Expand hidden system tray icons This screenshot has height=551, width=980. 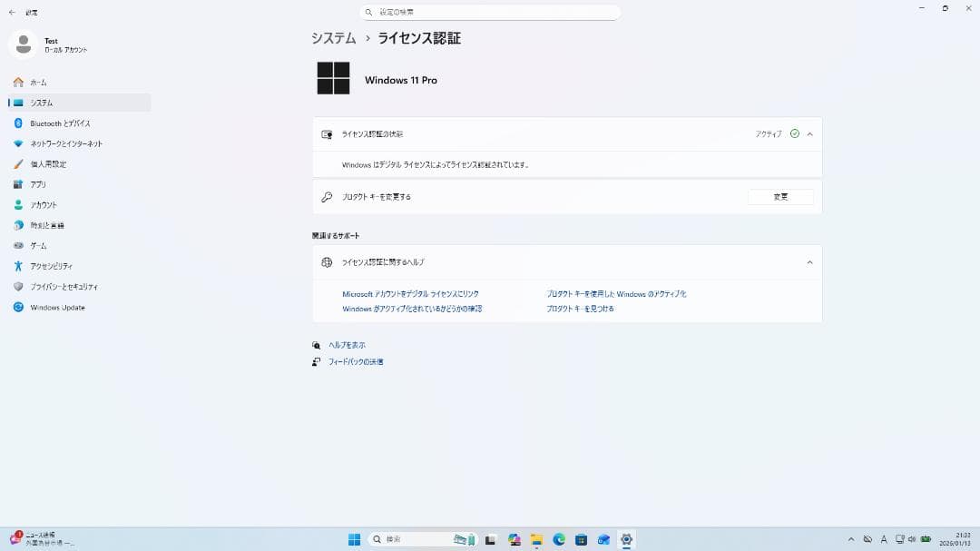[x=851, y=539]
